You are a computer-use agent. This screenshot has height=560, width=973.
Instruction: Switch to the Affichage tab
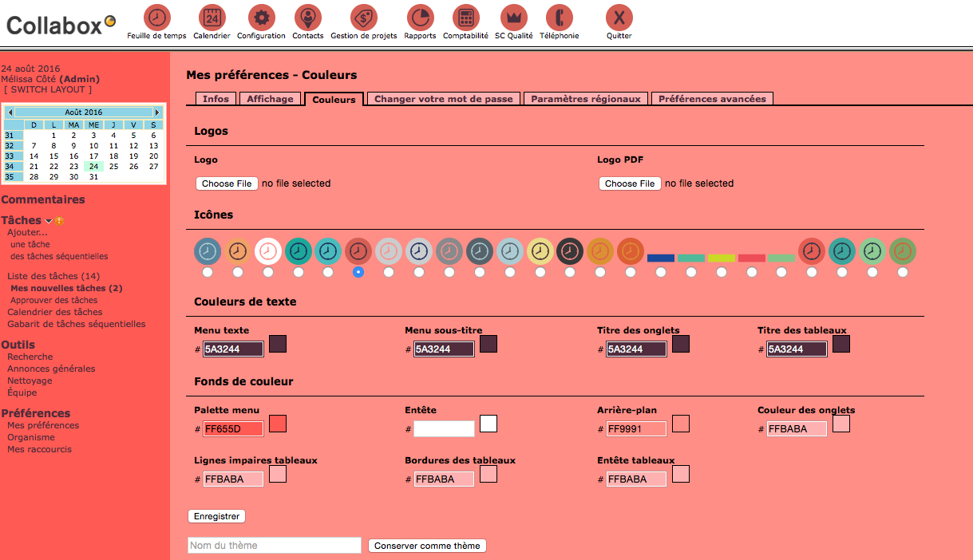(272, 99)
